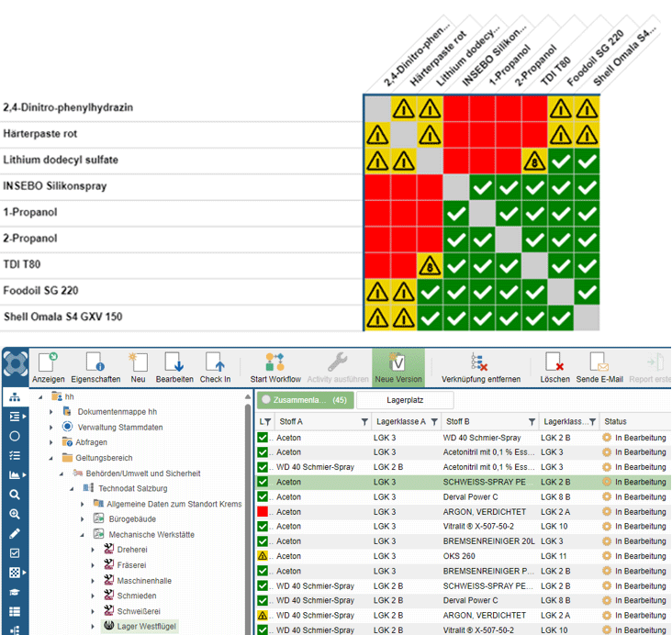
Task: Select check of Aceton / BREMSENREINIGER 20L row
Action: [263, 541]
